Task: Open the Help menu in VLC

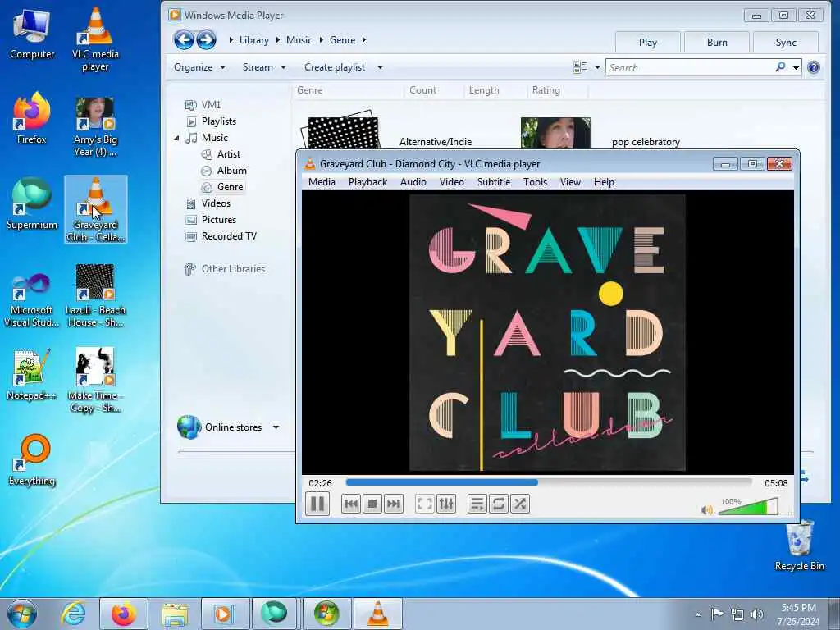Action: pos(604,182)
